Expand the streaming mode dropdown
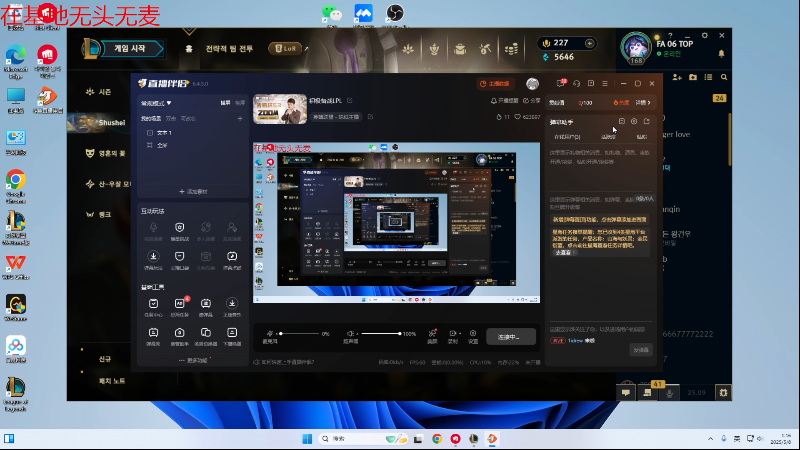Viewport: 800px width, 450px height. (156, 103)
